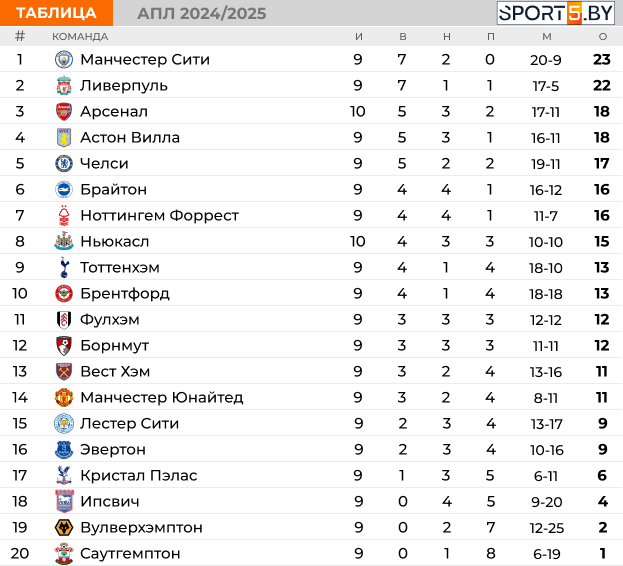
Task: Click the Newcastle club crest
Action: [x=64, y=241]
